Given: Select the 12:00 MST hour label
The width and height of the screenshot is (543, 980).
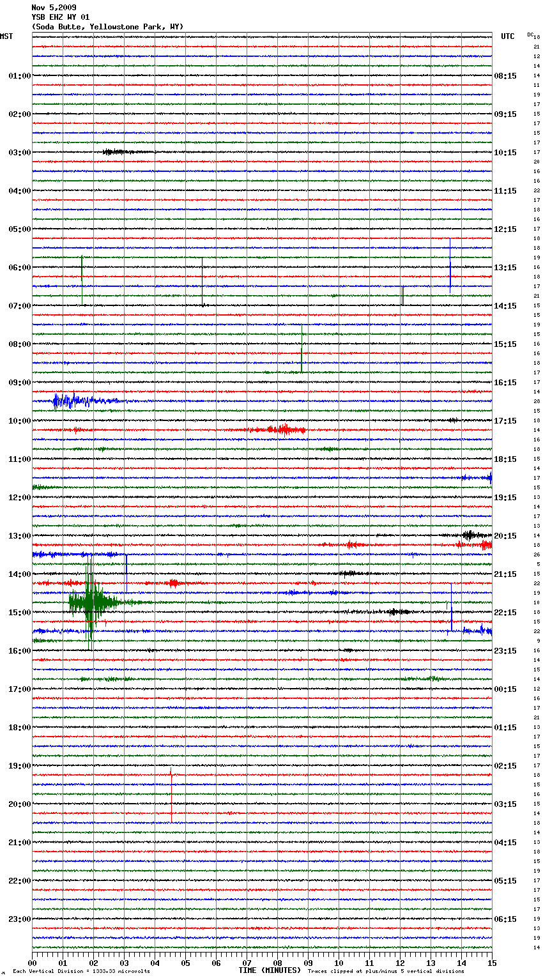Looking at the screenshot, I should (x=20, y=498).
